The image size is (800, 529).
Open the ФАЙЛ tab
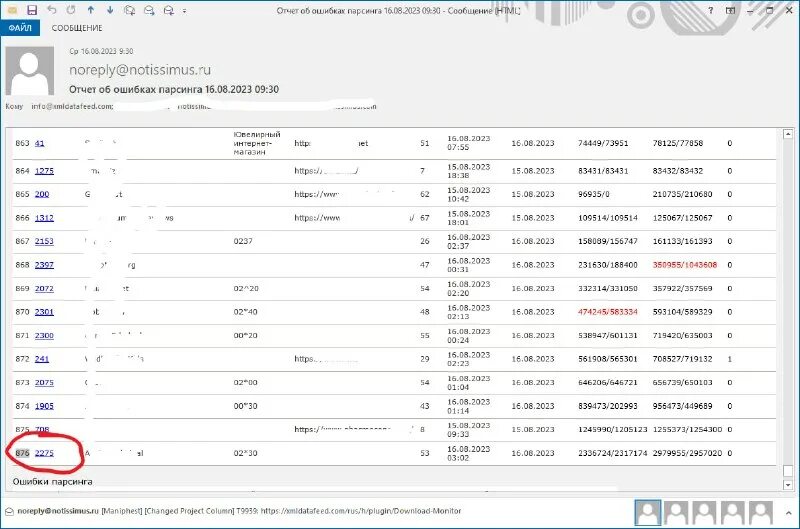coord(20,28)
